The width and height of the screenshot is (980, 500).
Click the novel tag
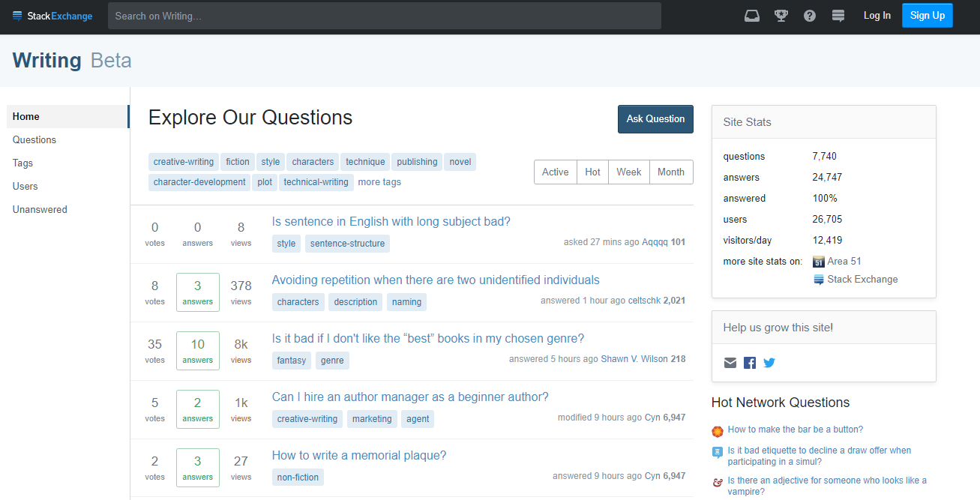(x=460, y=162)
